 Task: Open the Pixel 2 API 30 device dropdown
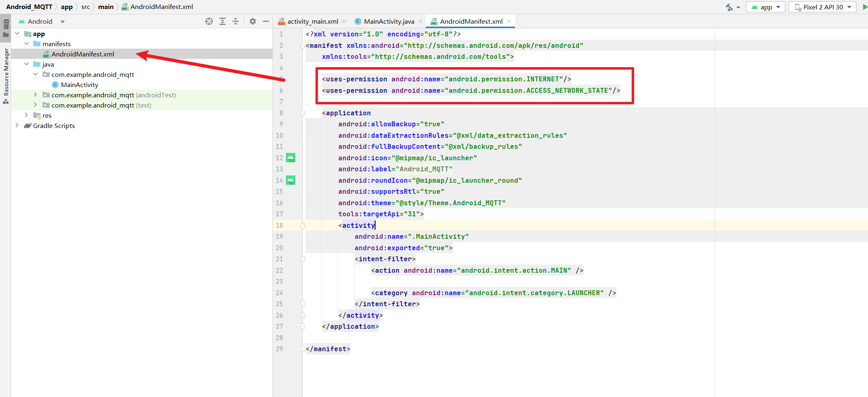point(823,7)
